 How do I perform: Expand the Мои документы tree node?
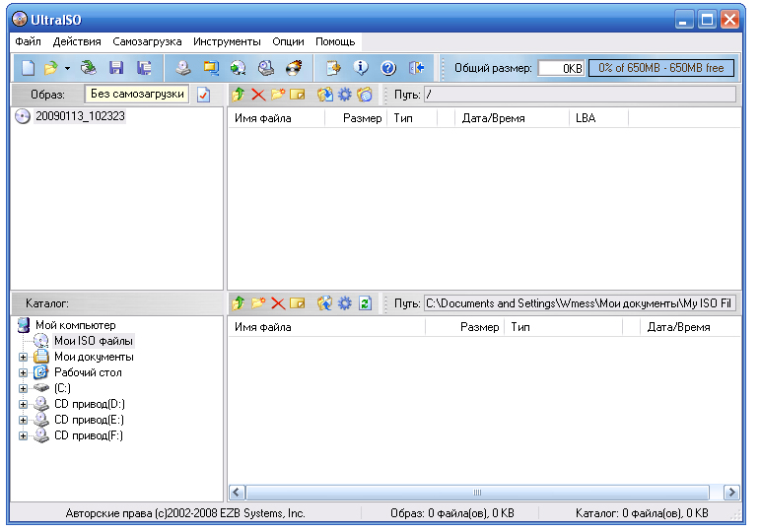coord(23,357)
